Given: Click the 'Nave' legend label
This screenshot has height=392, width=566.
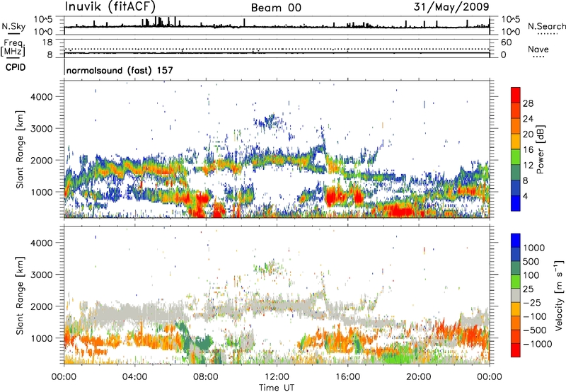Looking at the screenshot, I should 538,49.
